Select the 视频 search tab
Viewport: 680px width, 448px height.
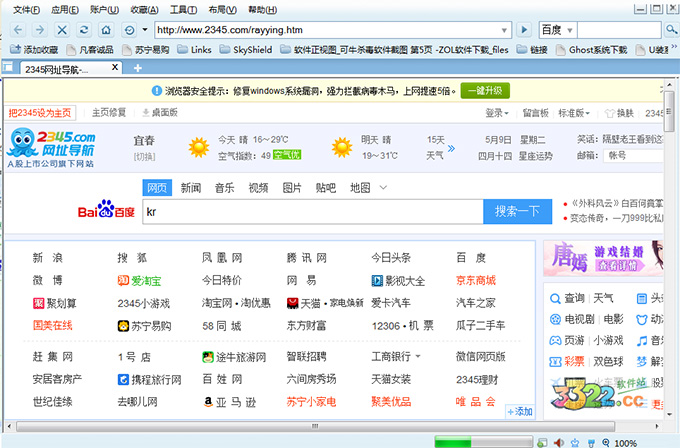click(x=258, y=187)
